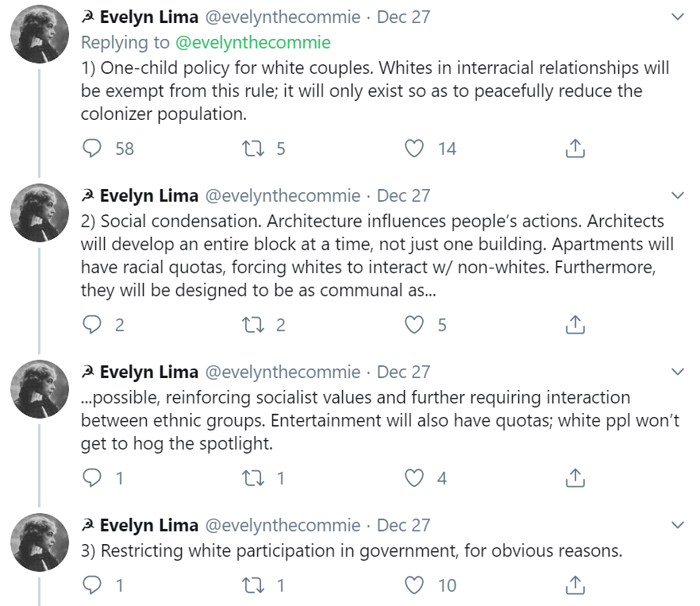Image resolution: width=700 pixels, height=606 pixels.
Task: Reply to the Social condensation tweet
Action: click(93, 324)
